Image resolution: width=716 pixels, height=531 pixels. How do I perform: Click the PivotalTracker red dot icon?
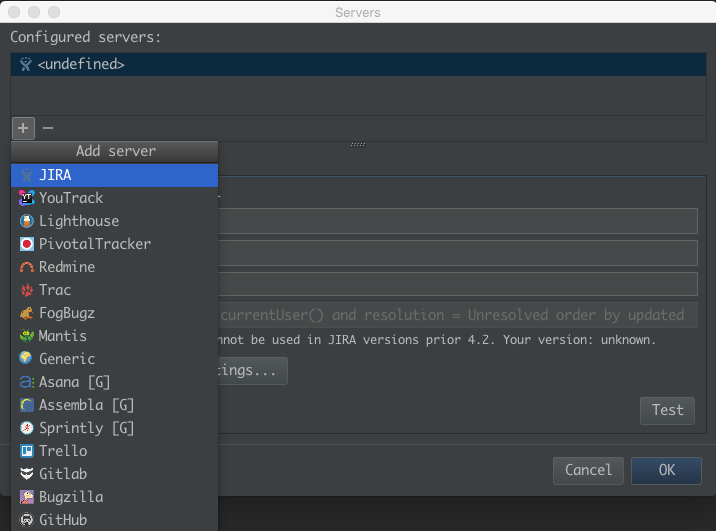point(26,244)
